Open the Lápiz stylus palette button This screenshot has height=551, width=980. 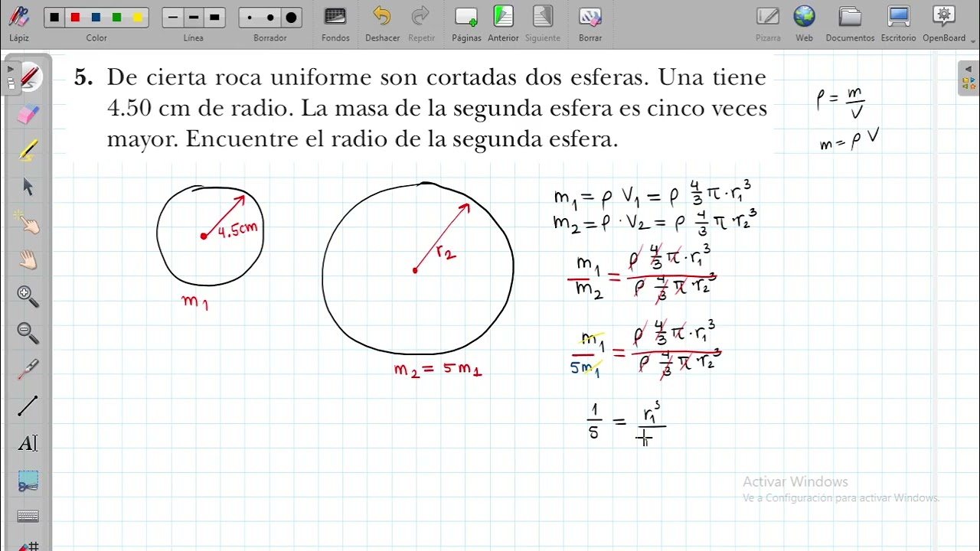coord(19,21)
